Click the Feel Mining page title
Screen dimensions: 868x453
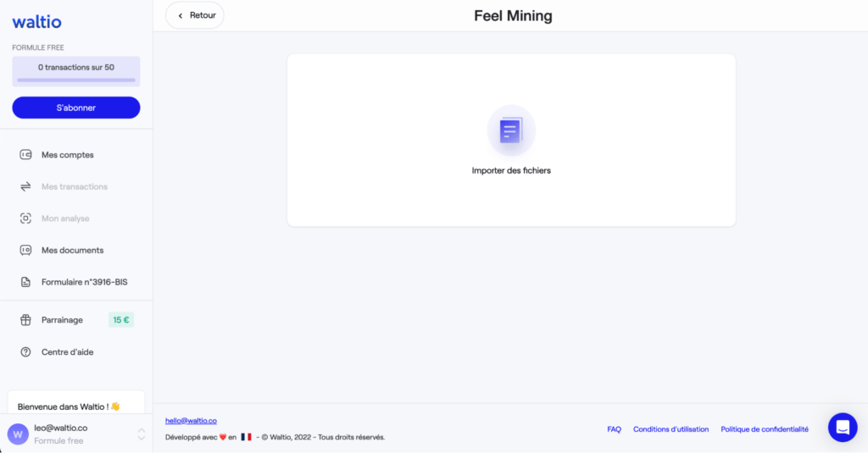point(513,15)
